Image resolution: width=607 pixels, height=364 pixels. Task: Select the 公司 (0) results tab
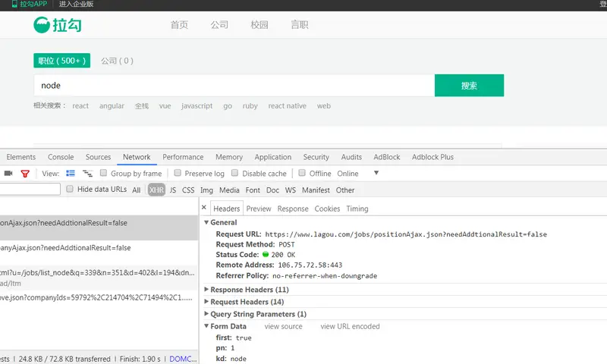[118, 61]
